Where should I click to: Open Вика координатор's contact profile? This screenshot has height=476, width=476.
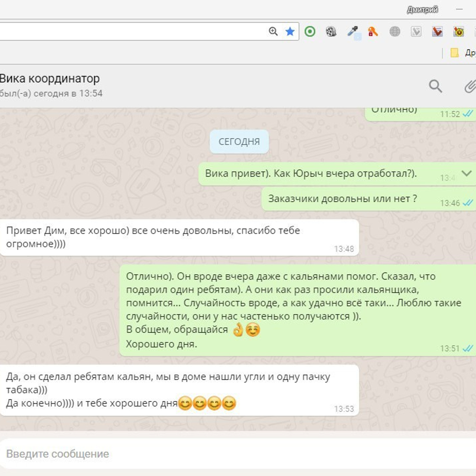(49, 78)
